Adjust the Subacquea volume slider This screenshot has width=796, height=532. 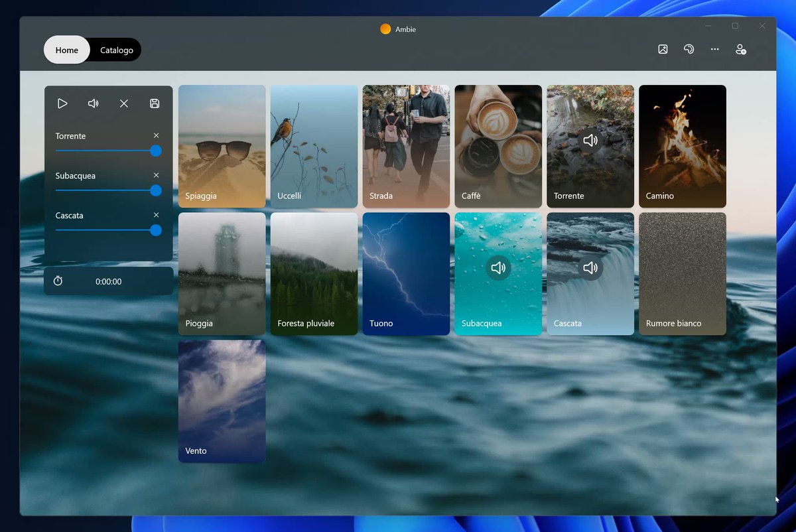109,190
